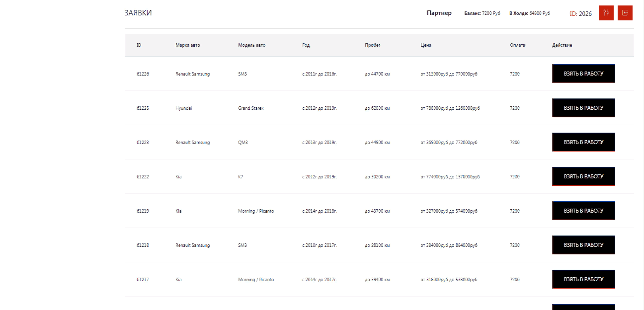This screenshot has width=644, height=310.
Task: Click the 'Цена' column header
Action: coord(426,45)
